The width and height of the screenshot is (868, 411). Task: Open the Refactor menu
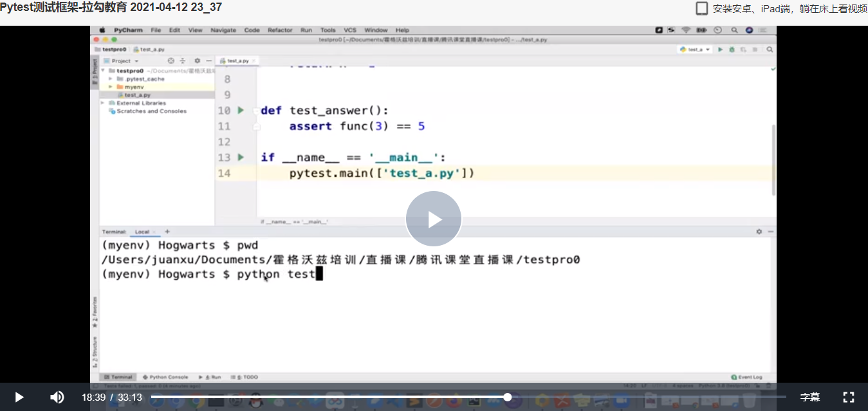click(280, 30)
